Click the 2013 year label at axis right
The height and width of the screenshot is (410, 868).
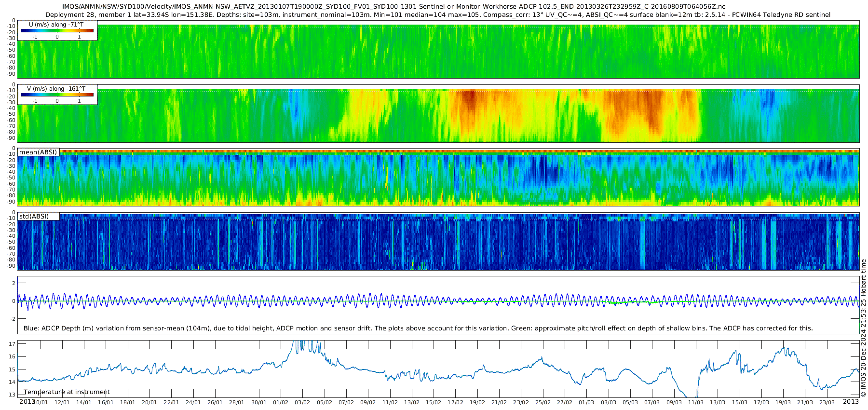coord(851,401)
